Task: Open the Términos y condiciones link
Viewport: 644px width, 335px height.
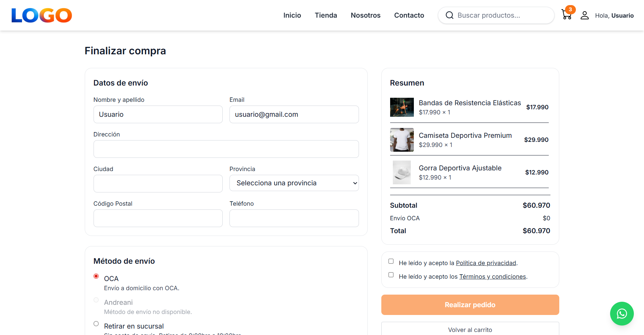Action: (x=492, y=276)
